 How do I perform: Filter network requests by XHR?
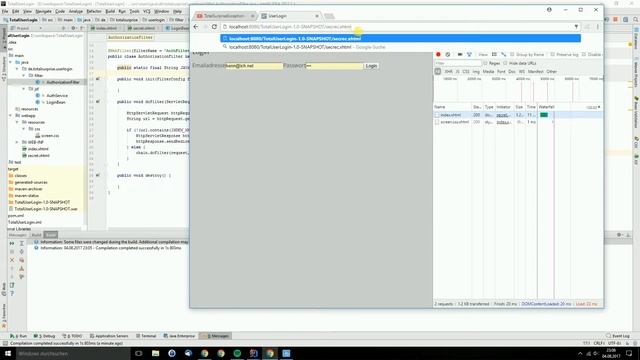coord(448,71)
